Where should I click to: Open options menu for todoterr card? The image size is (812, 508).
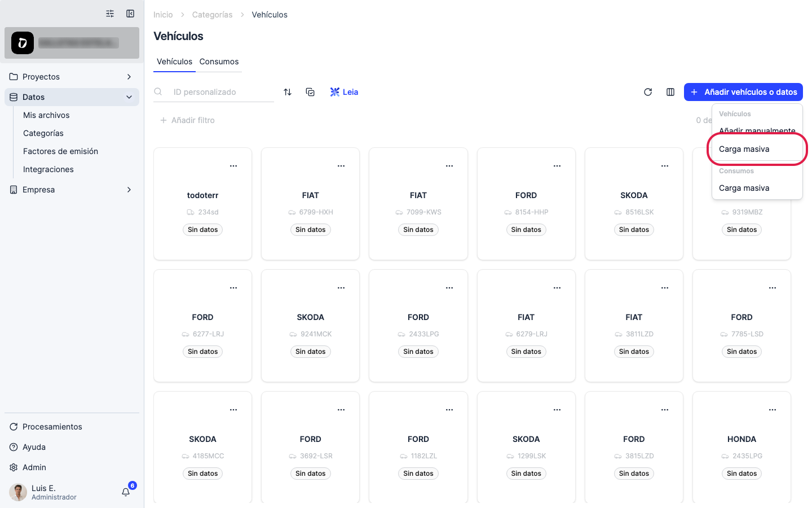[x=233, y=166]
